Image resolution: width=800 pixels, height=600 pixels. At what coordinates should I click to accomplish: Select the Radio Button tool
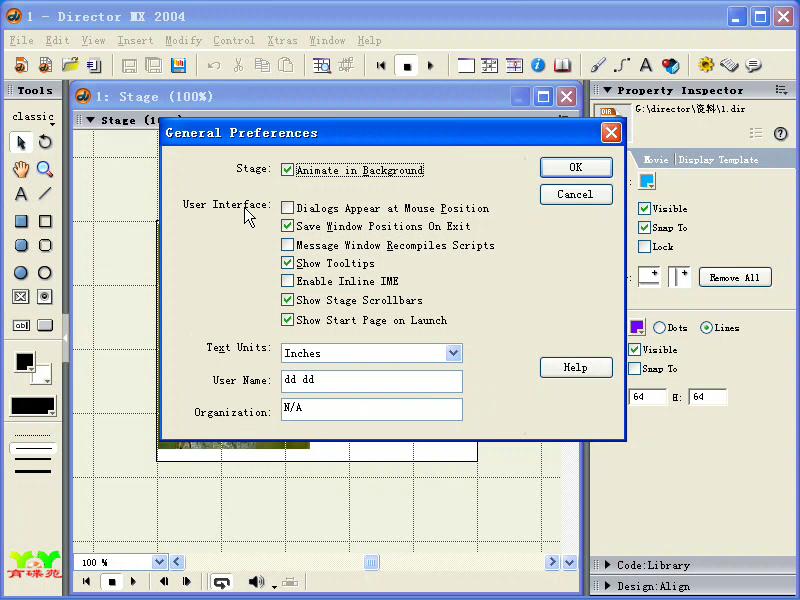(45, 296)
